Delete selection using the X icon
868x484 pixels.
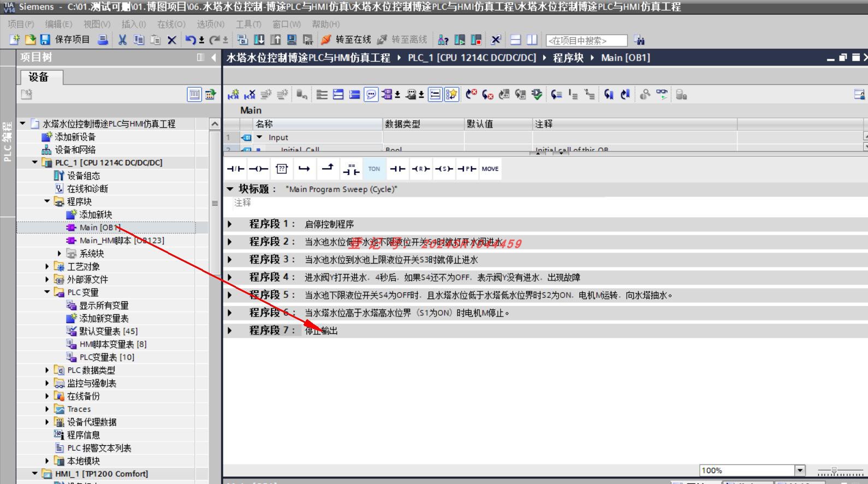[172, 40]
